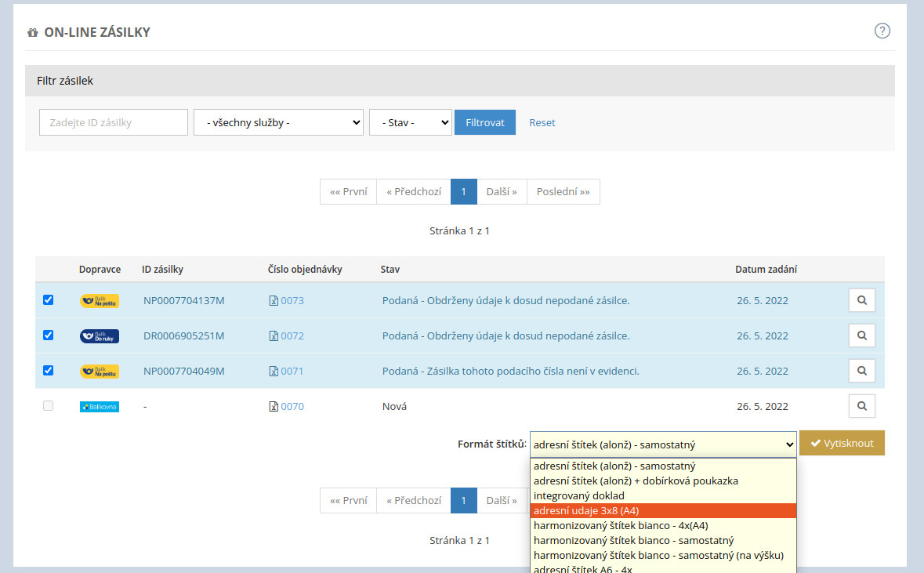
Task: Uncheck the checkbox for order 0072
Action: [48, 335]
